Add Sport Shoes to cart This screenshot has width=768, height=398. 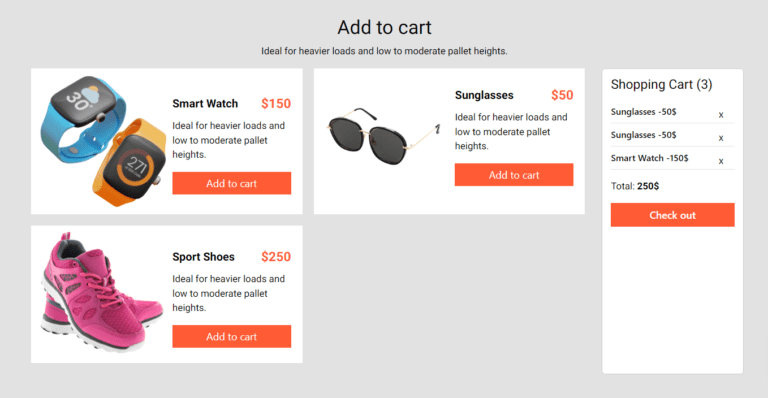click(x=232, y=336)
